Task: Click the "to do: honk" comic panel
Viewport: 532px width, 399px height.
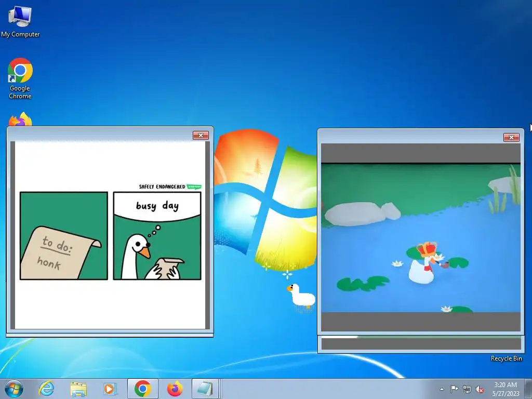Action: pyautogui.click(x=64, y=236)
